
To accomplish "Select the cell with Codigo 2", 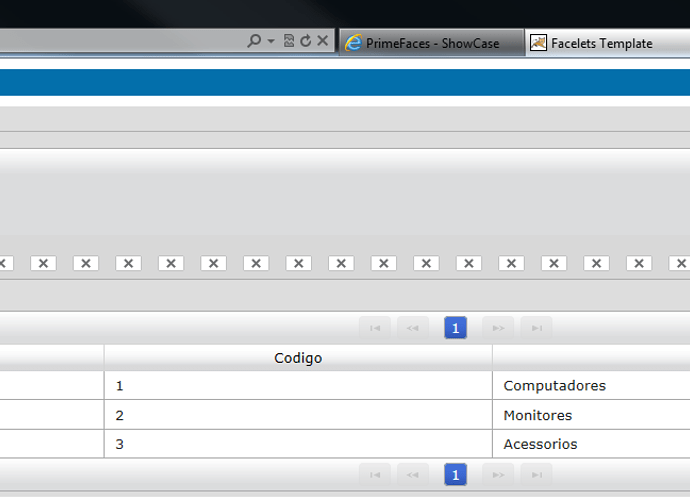I will pos(298,415).
